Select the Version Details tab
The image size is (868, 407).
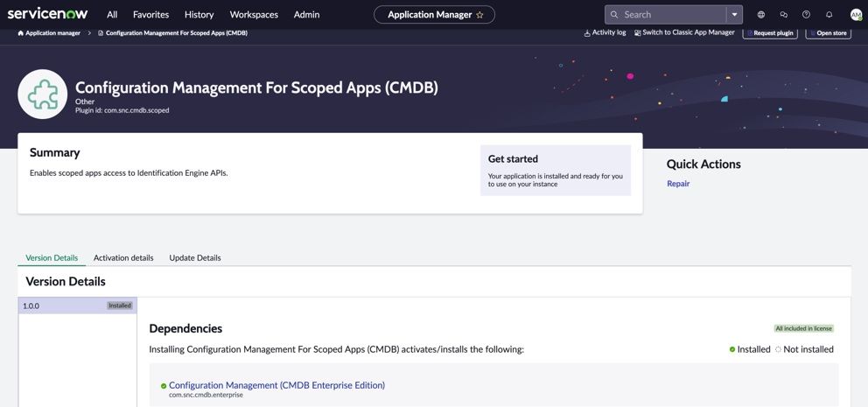point(52,258)
